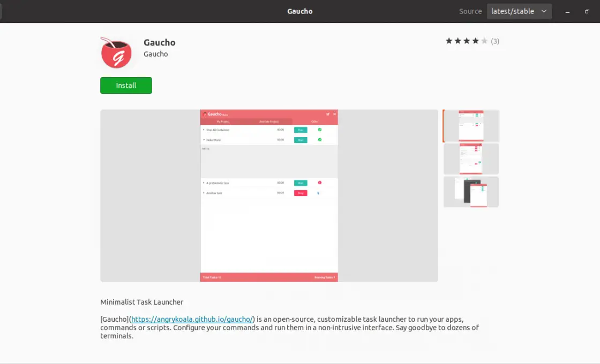This screenshot has width=600, height=364.
Task: Click the four-star rating display
Action: 467,41
